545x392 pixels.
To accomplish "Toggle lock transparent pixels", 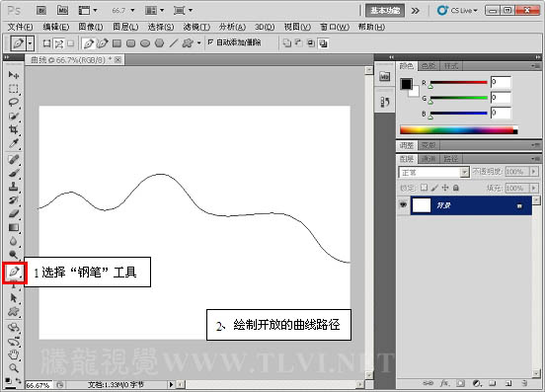I will pos(424,188).
